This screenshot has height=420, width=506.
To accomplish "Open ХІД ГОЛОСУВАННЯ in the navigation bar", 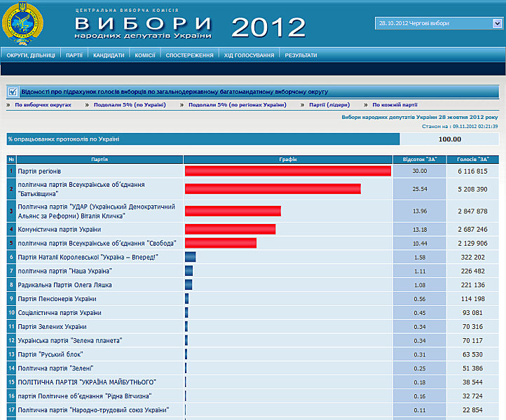I will click(249, 55).
